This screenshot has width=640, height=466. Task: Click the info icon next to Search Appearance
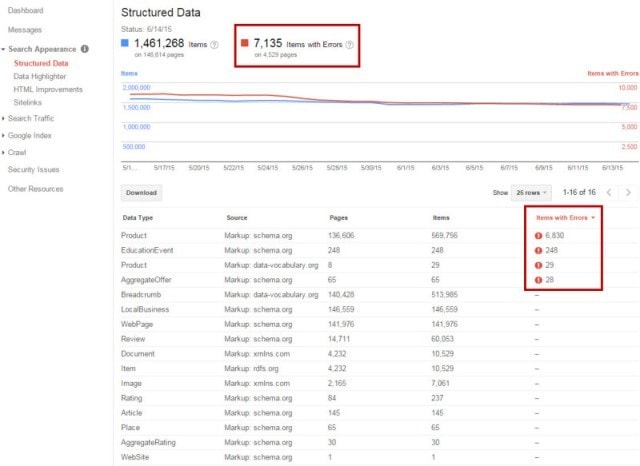(84, 48)
